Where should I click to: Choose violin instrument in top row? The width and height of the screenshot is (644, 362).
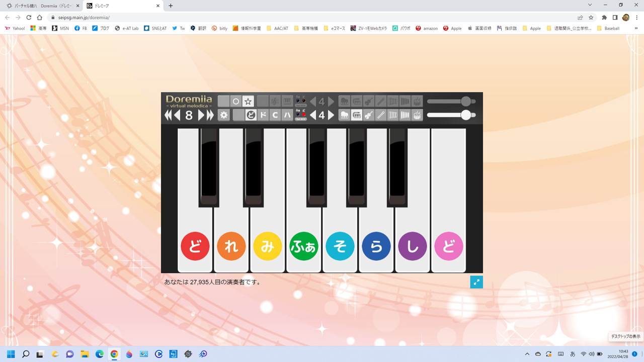[x=369, y=102]
